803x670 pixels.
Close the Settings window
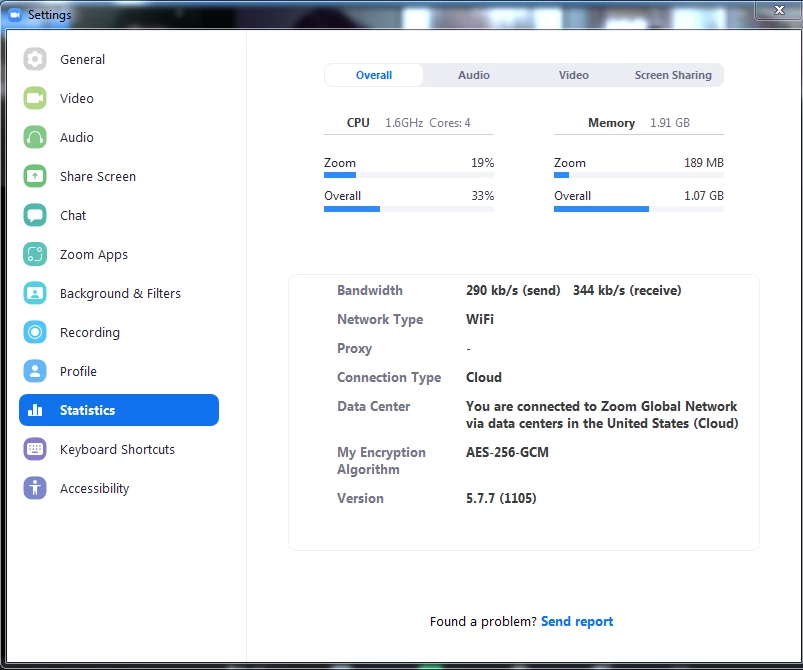point(779,10)
